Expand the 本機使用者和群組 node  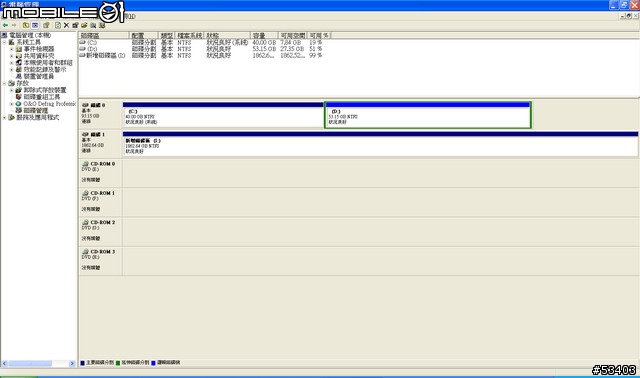click(x=11, y=63)
